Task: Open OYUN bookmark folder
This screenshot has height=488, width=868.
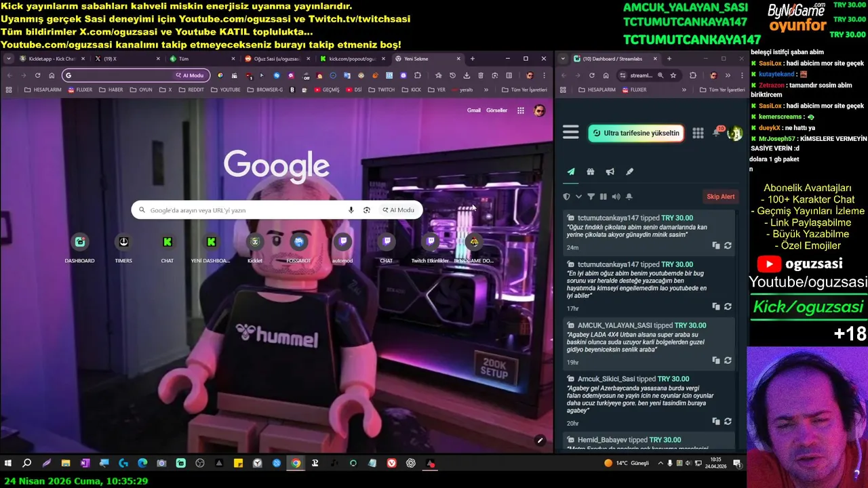Action: pos(141,89)
